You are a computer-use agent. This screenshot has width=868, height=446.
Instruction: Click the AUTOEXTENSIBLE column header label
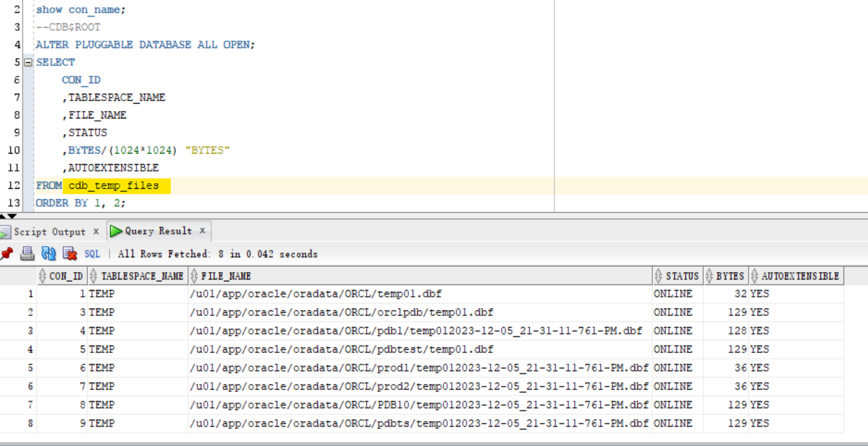(800, 276)
